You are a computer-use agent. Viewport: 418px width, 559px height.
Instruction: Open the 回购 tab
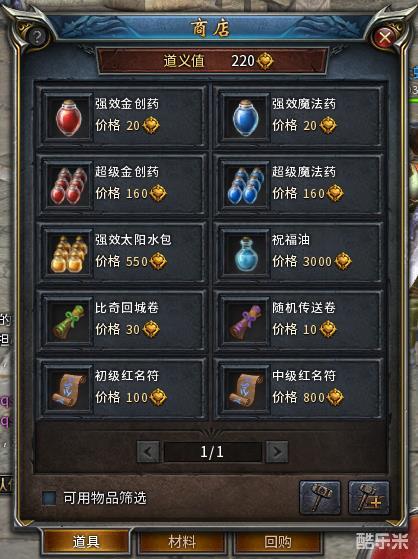[278, 542]
